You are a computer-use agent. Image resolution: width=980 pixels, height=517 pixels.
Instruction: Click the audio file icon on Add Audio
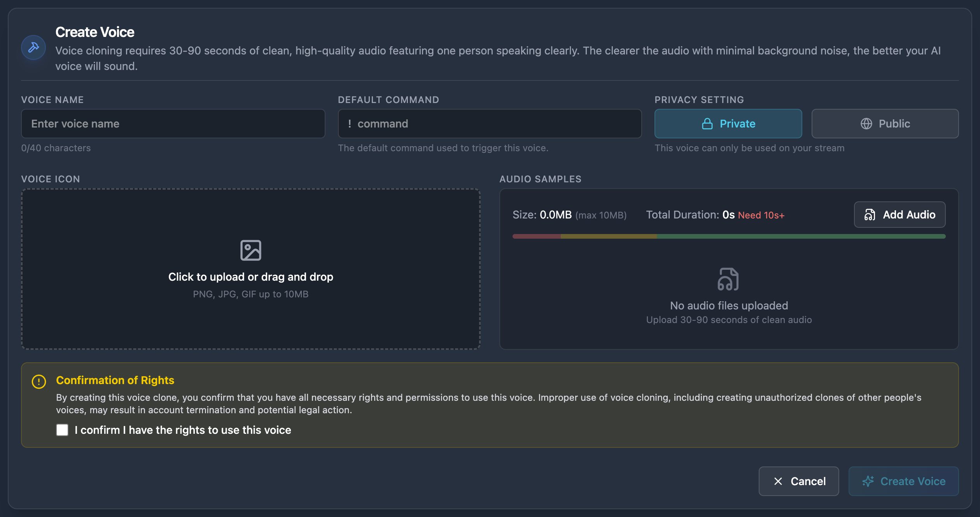(870, 215)
